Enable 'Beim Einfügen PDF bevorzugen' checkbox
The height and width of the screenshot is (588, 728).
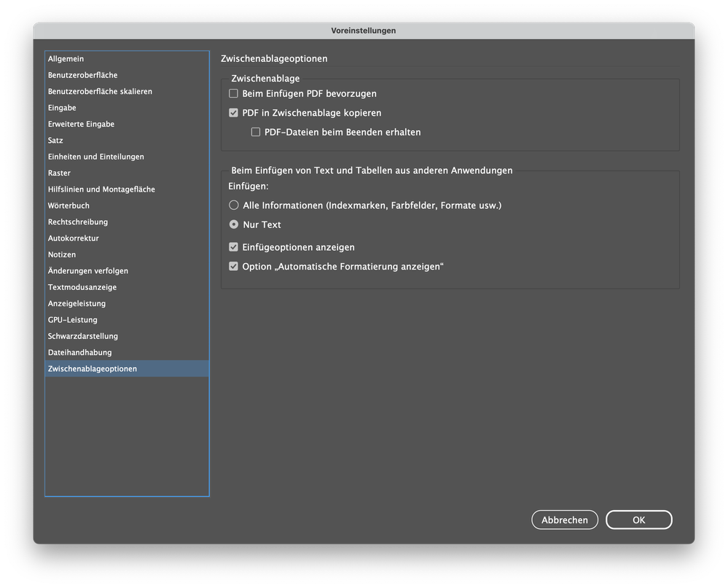pyautogui.click(x=234, y=94)
